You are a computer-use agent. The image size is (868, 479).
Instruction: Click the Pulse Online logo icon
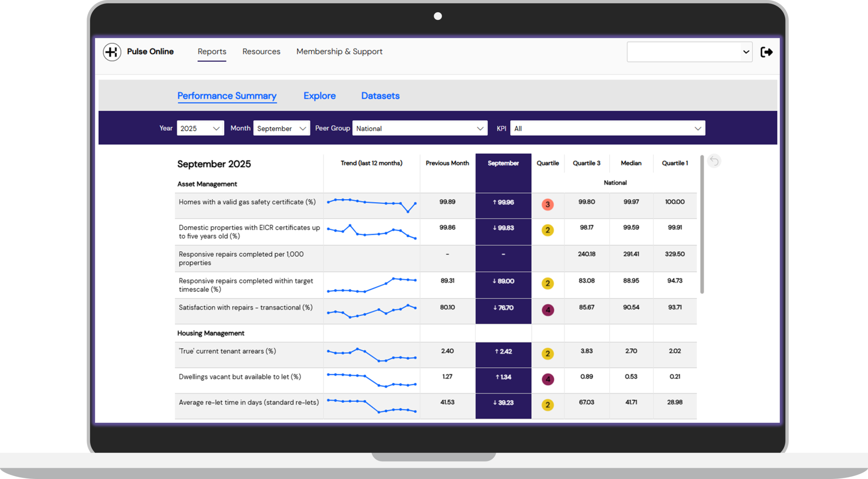pos(112,52)
